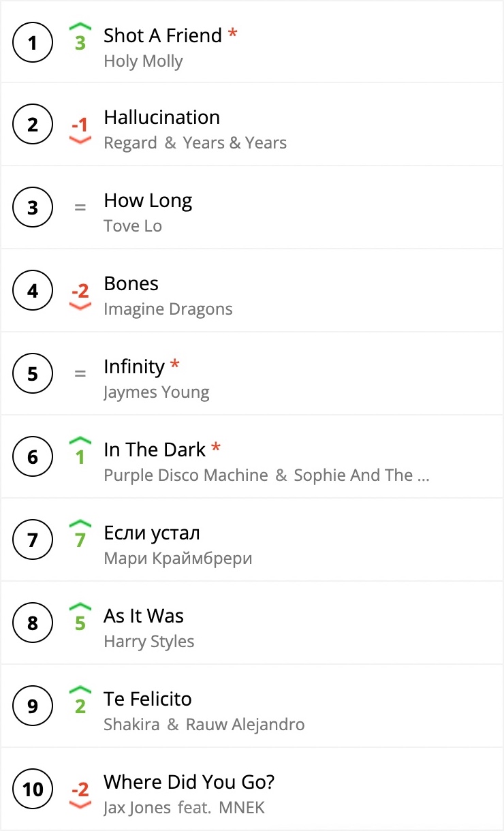This screenshot has width=504, height=831.
Task: Click the red down-1 indicator for Hallucination
Action: 80,129
